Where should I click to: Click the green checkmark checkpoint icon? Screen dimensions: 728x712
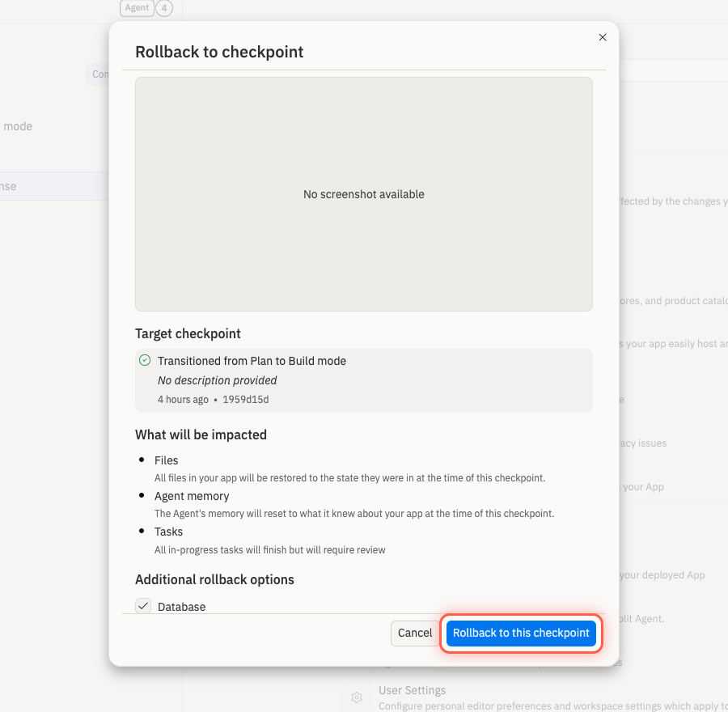(145, 360)
